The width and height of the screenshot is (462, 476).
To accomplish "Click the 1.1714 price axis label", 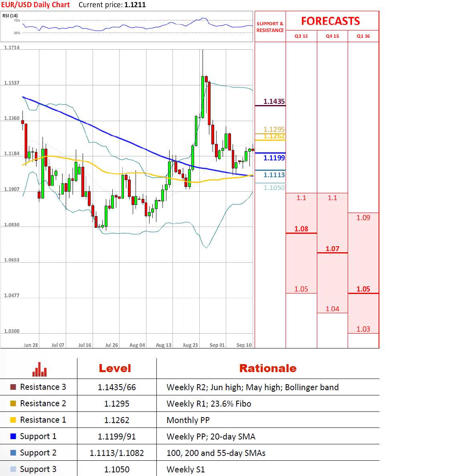I will (12, 47).
